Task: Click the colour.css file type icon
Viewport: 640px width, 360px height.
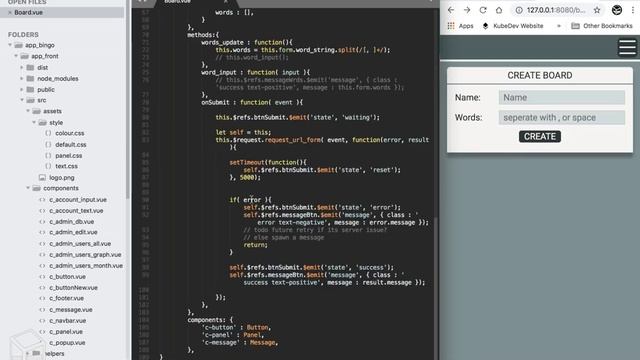Action: (48, 133)
